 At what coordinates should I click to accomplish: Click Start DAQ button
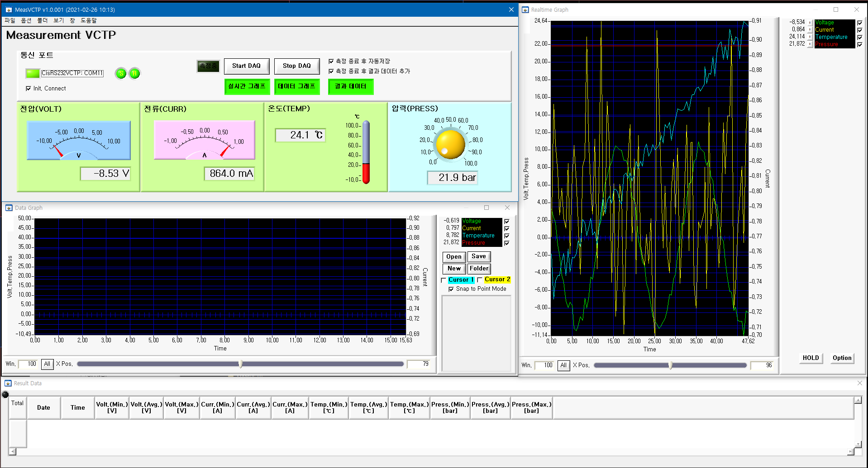(x=247, y=66)
